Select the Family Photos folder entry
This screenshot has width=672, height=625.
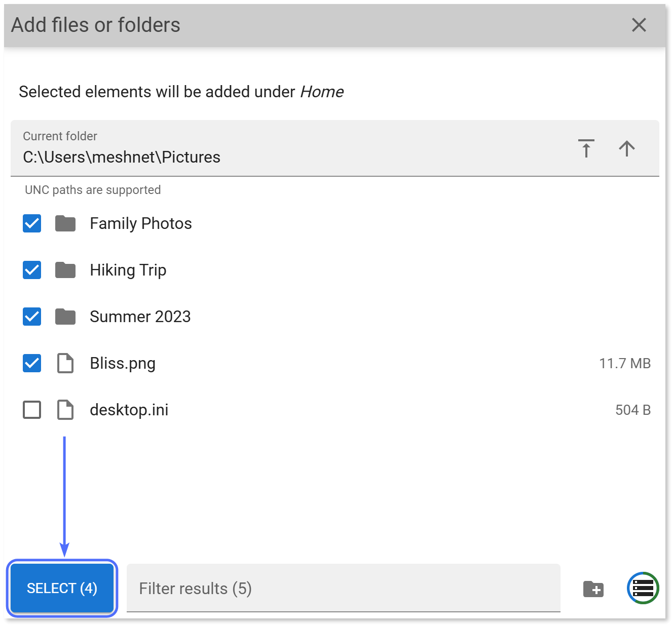point(141,223)
